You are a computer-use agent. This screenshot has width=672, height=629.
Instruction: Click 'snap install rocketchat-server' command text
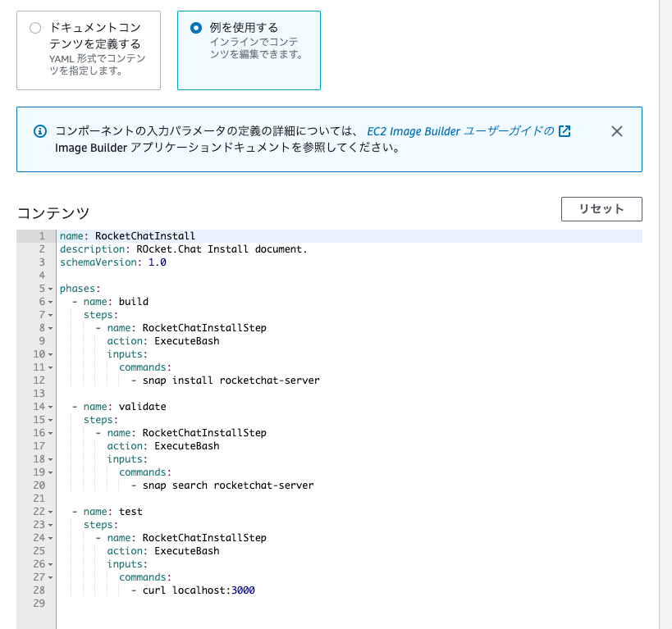pos(231,381)
